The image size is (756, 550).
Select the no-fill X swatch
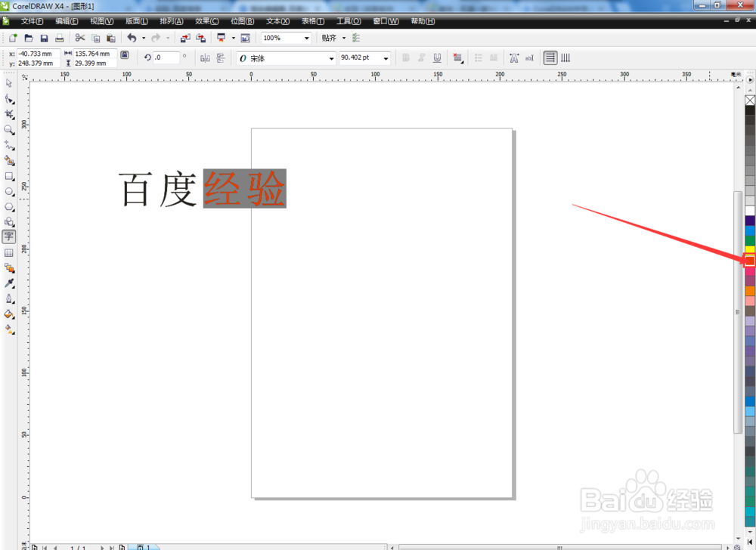[750, 100]
